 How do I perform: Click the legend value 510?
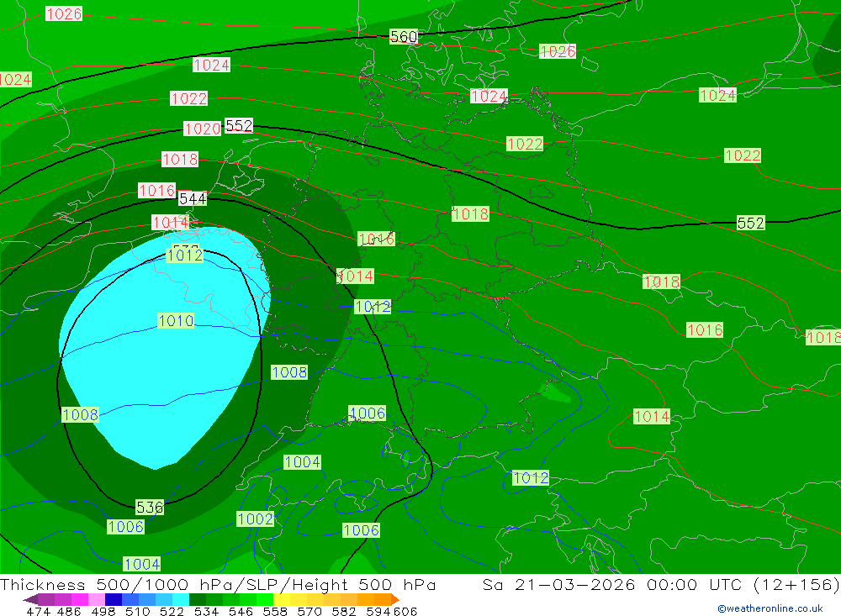(138, 611)
